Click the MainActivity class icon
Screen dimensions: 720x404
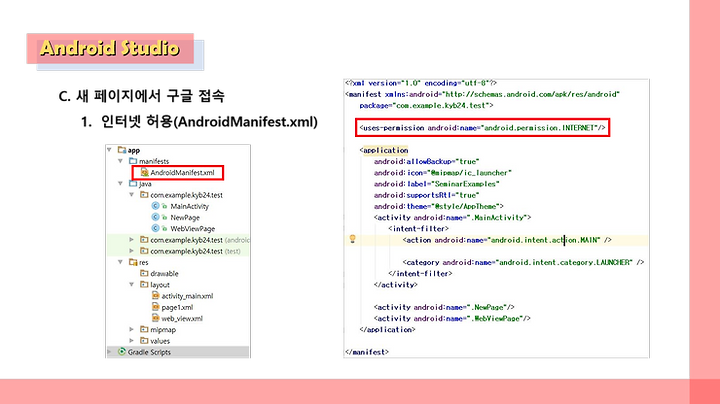tap(155, 206)
